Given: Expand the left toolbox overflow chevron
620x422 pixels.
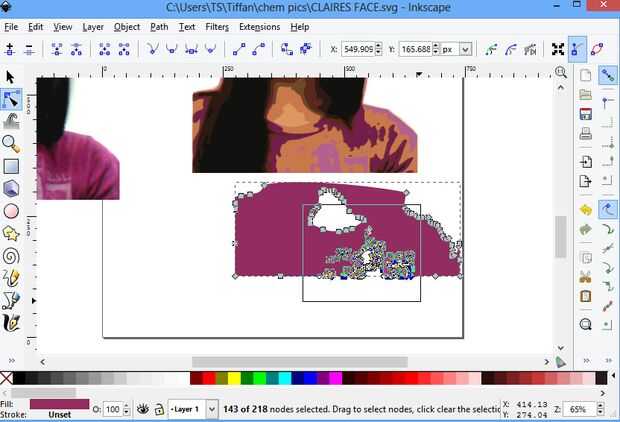Looking at the screenshot, I should click(12, 360).
